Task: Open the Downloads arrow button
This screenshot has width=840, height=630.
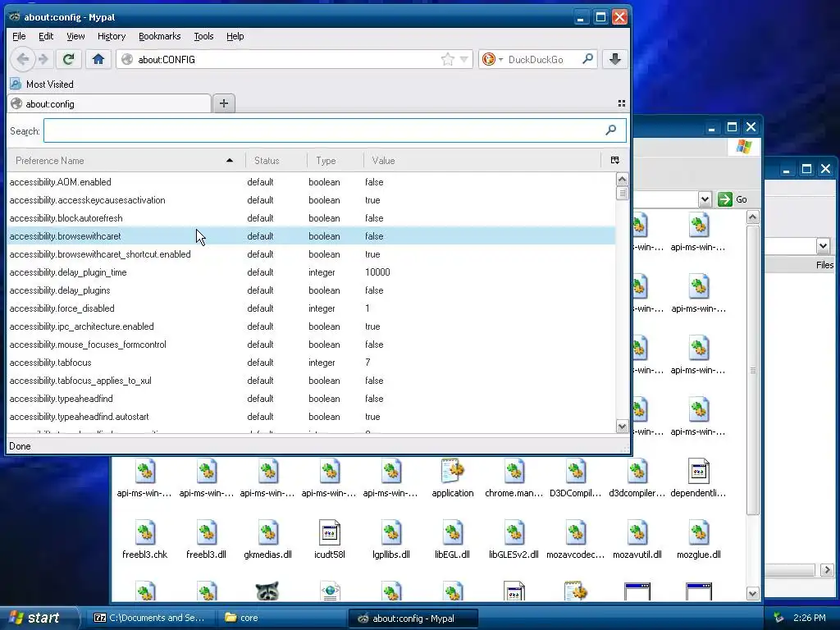Action: 615,59
